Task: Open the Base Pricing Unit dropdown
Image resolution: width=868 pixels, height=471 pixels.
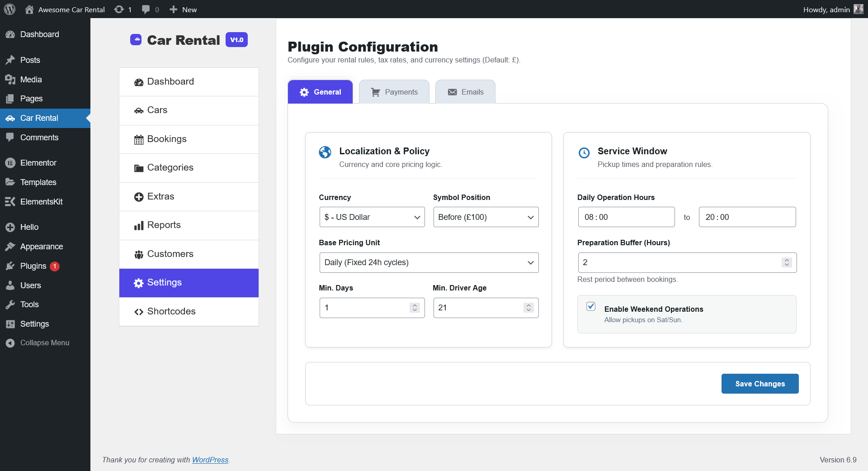Action: (x=429, y=262)
